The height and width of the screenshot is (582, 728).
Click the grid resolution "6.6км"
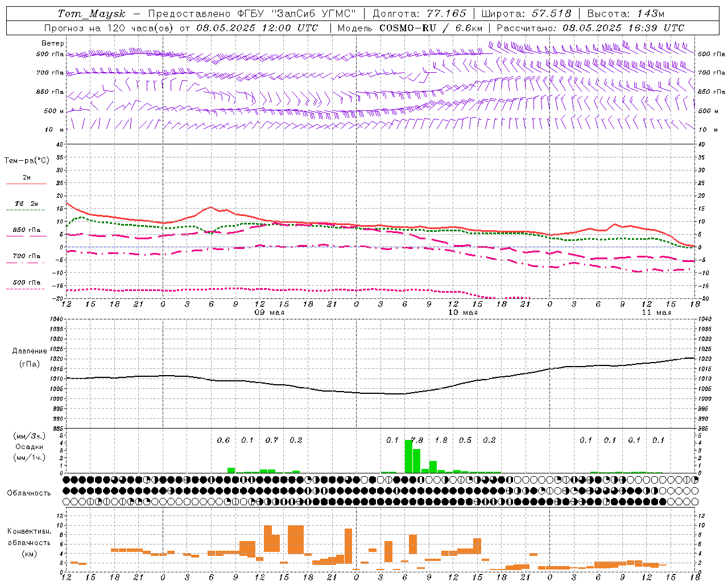[x=469, y=28]
